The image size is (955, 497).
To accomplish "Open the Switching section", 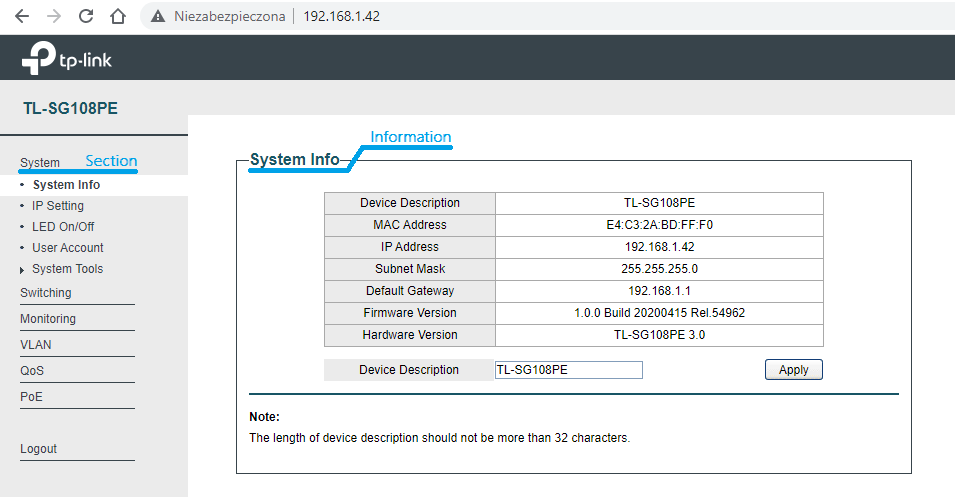I will coord(46,292).
